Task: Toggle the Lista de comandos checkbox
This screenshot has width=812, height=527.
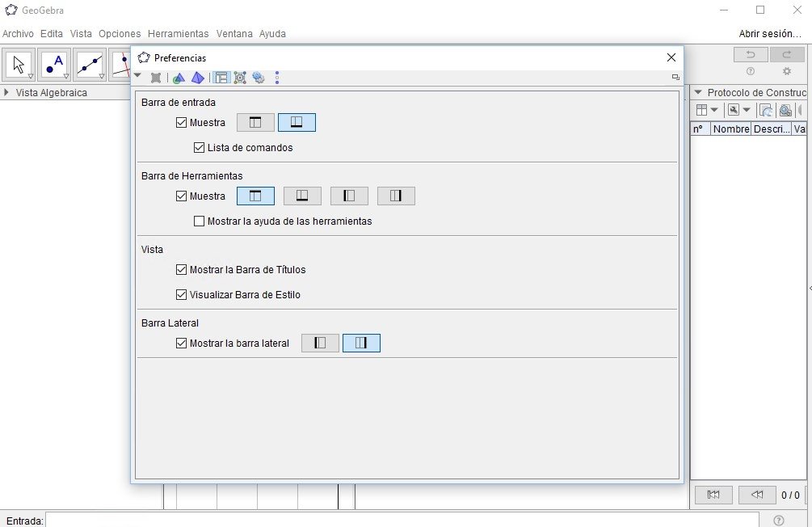Action: (199, 148)
